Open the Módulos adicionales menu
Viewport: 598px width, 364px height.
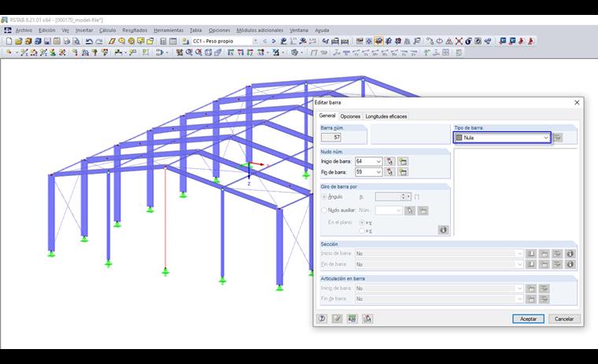pos(260,30)
